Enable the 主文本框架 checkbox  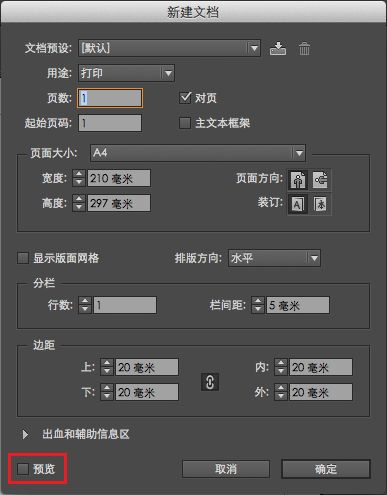pyautogui.click(x=185, y=123)
